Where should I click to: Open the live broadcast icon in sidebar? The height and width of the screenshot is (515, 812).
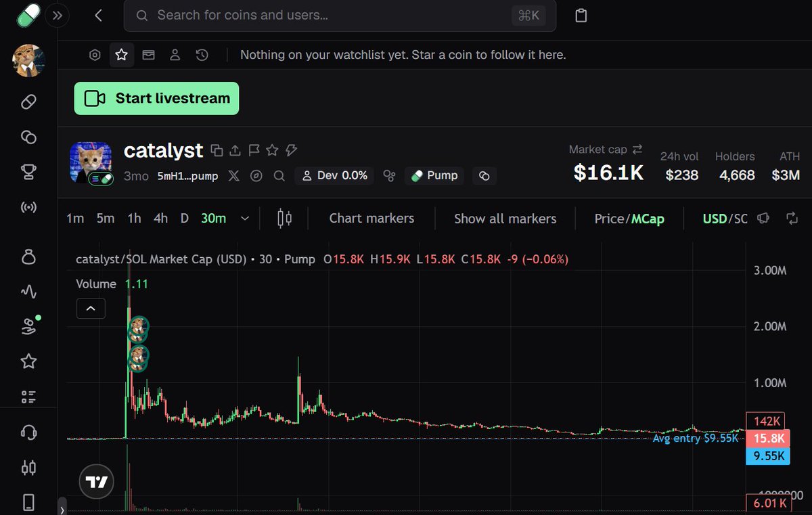click(28, 207)
